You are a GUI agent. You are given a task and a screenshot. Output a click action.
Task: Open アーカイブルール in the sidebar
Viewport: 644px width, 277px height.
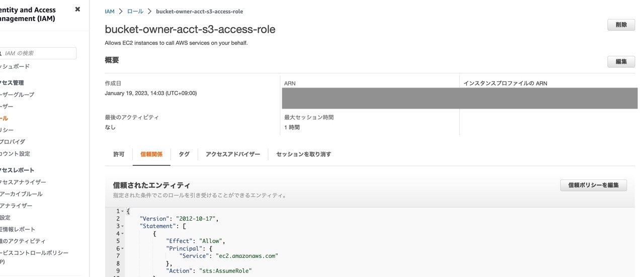pos(21,194)
